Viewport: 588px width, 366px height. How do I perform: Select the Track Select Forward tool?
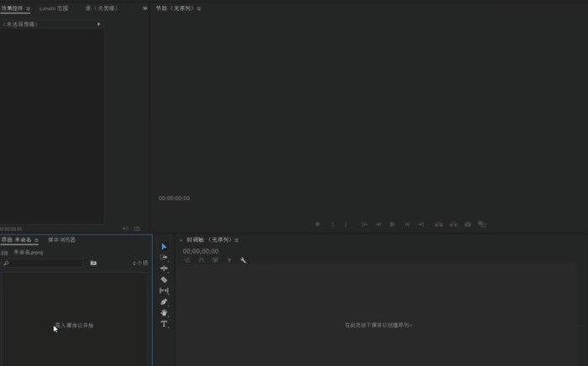coord(164,258)
